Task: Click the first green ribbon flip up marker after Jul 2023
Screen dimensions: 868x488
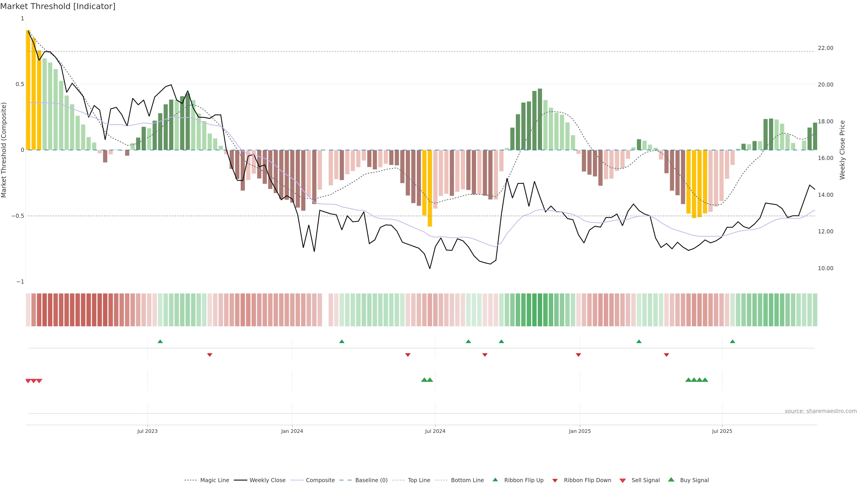Action: point(160,342)
